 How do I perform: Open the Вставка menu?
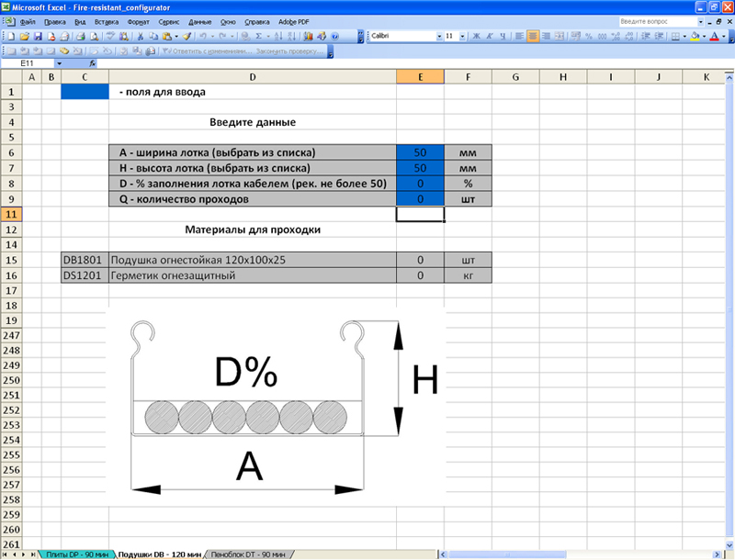[107, 22]
